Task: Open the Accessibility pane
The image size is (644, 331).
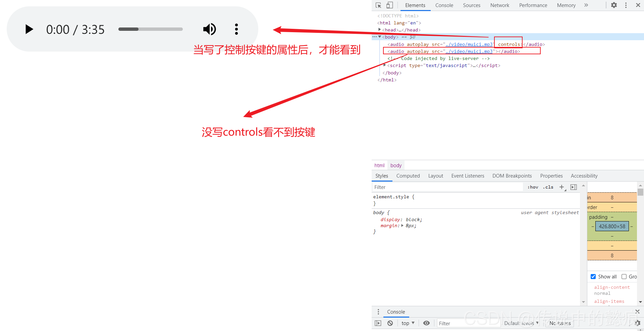Action: click(x=584, y=176)
